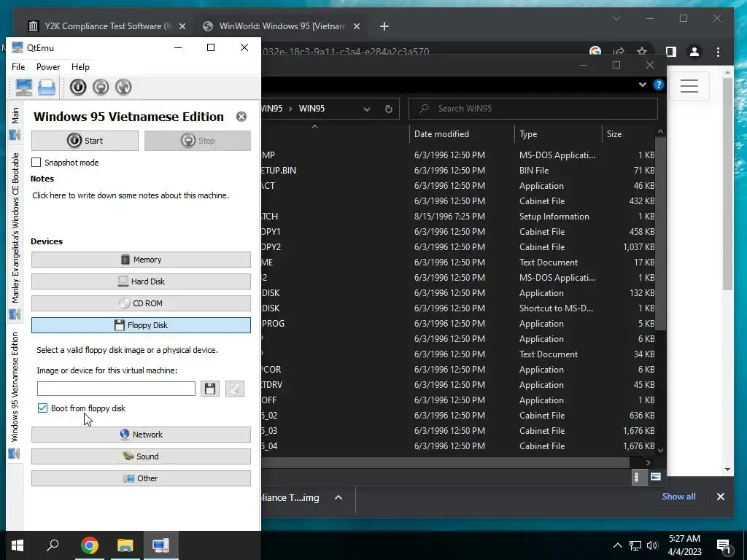Expand the File Explorer ribbon chevron
Screen dimensions: 747x560
(642, 85)
